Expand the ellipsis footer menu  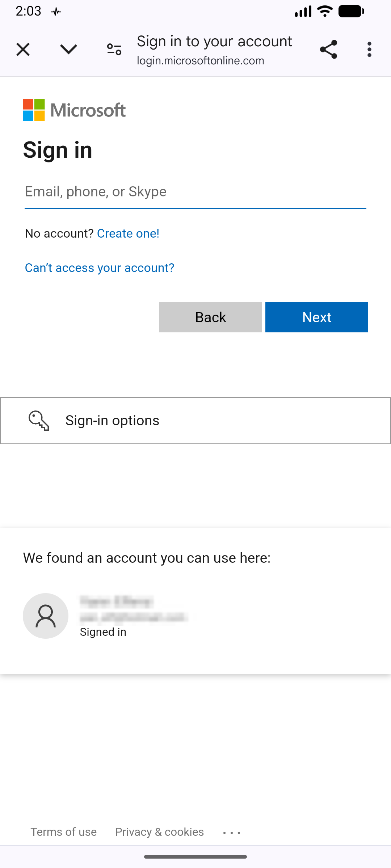tap(231, 832)
